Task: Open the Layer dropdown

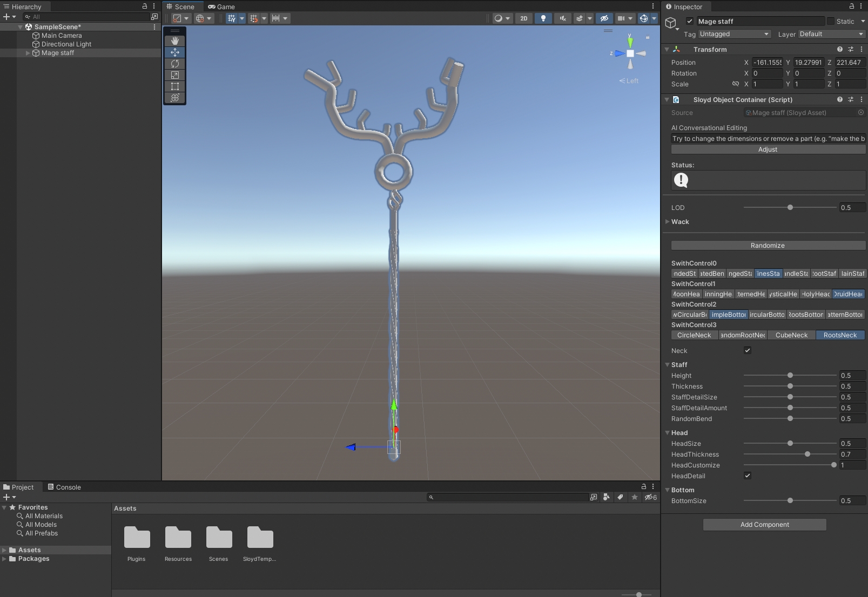Action: [831, 34]
